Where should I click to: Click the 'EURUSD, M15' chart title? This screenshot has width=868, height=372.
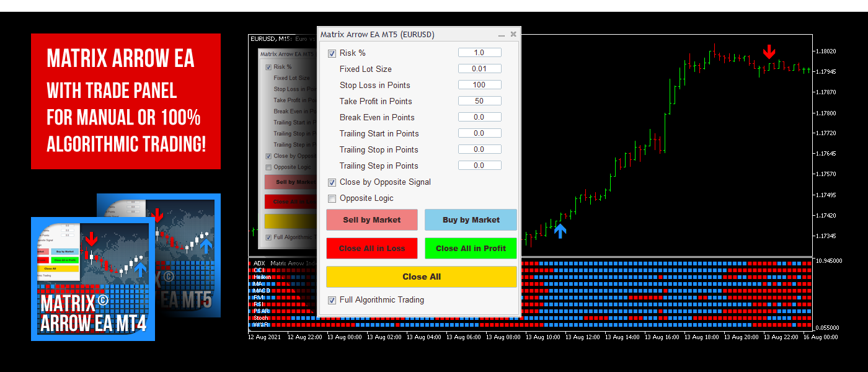coord(272,38)
